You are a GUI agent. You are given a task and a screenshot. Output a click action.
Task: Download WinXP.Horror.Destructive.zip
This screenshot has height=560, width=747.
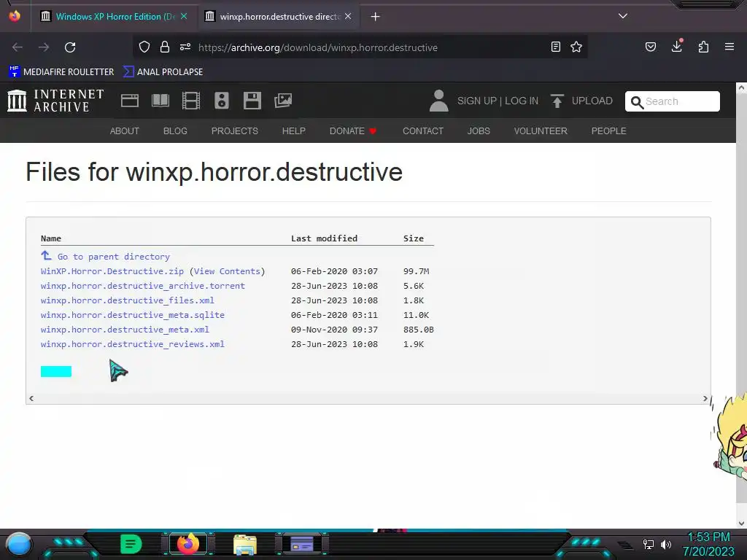click(x=112, y=271)
